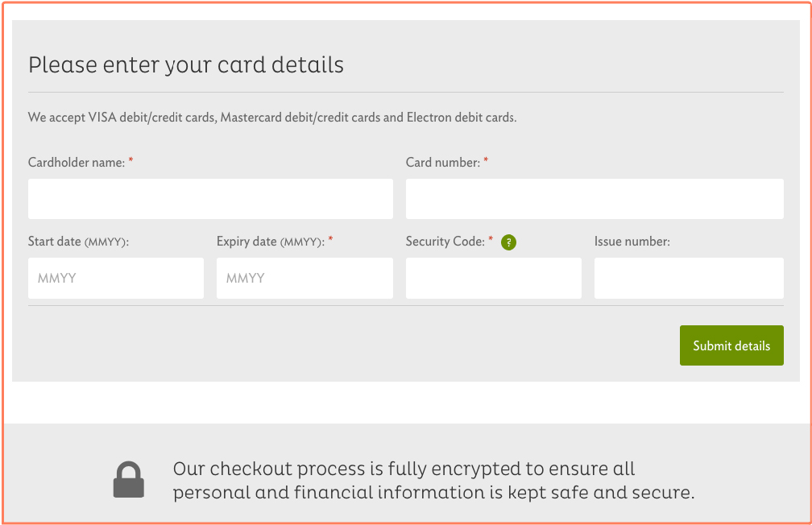812x525 pixels.
Task: Click inside the Cardholder name field
Action: pos(210,198)
